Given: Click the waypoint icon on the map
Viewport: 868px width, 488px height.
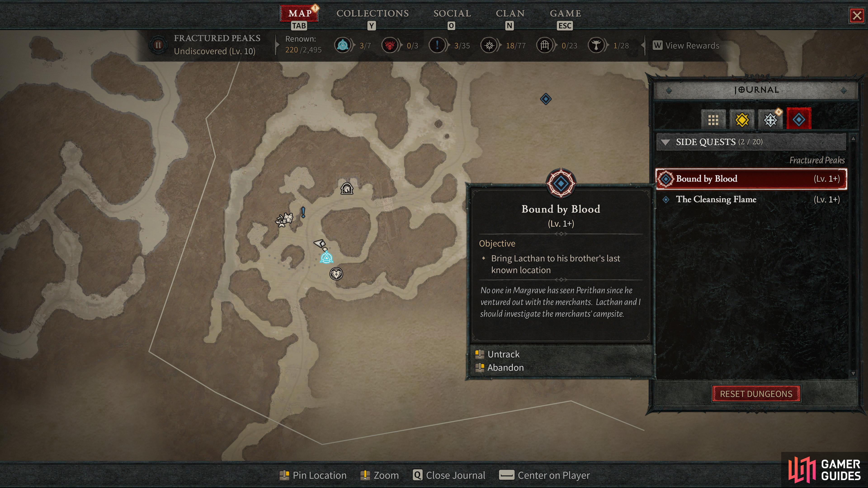Looking at the screenshot, I should tap(326, 258).
